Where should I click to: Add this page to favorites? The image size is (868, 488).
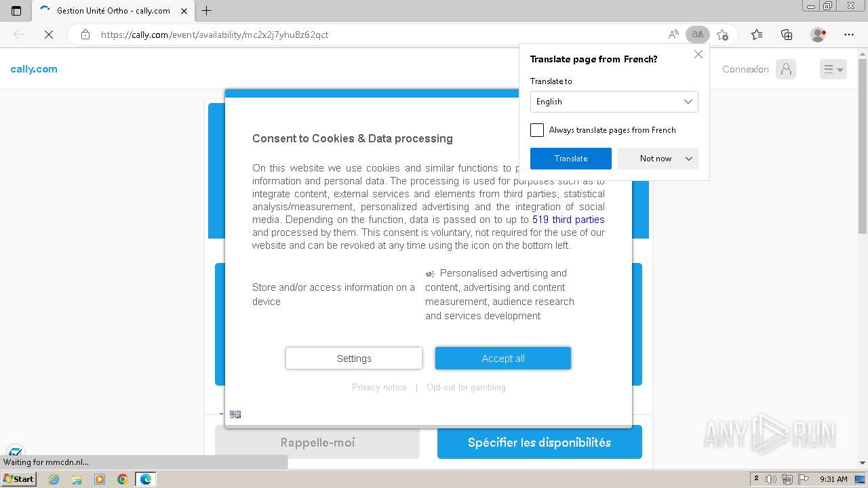(x=722, y=35)
